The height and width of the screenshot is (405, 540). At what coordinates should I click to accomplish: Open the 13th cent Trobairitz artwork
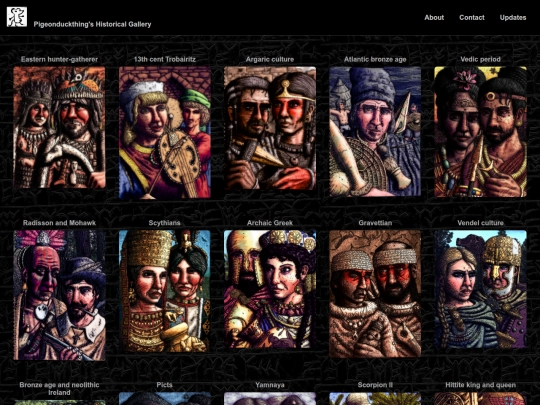pos(165,133)
